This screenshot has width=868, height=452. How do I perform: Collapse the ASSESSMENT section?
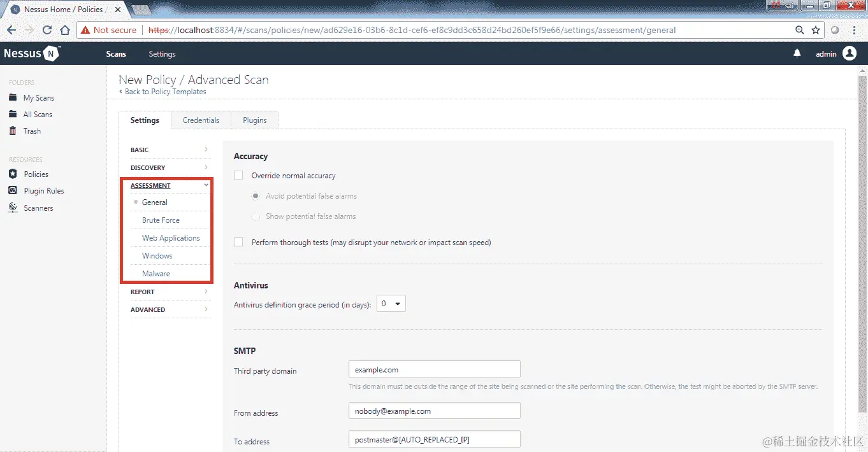coord(170,185)
